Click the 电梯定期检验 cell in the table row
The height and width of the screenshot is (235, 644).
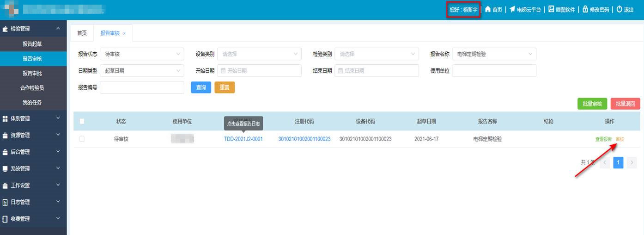click(487, 139)
